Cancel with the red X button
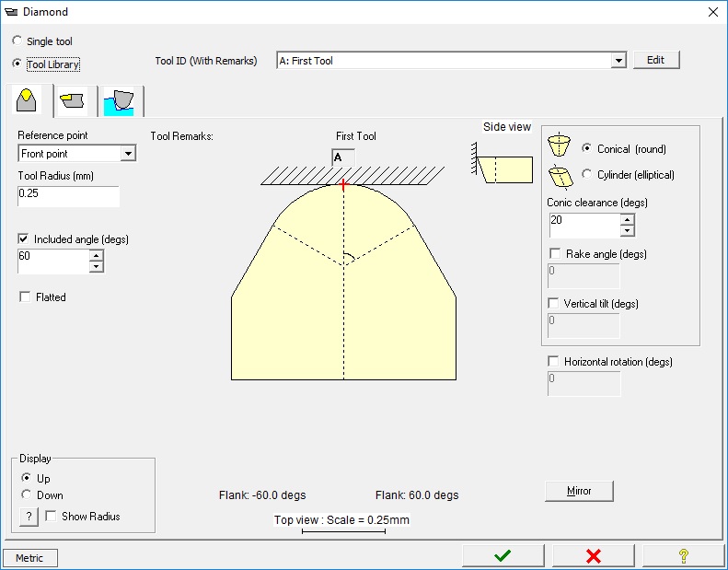This screenshot has height=570, width=728. 594,555
